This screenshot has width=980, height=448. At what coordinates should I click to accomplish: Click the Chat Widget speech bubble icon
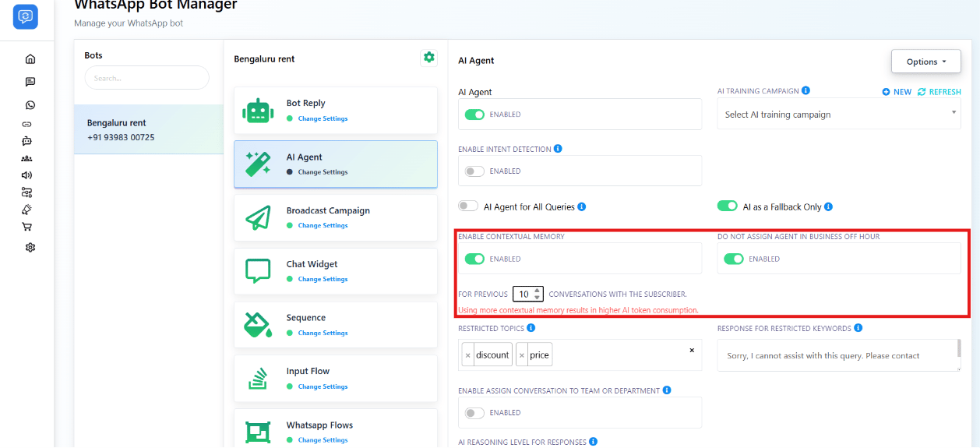click(258, 271)
